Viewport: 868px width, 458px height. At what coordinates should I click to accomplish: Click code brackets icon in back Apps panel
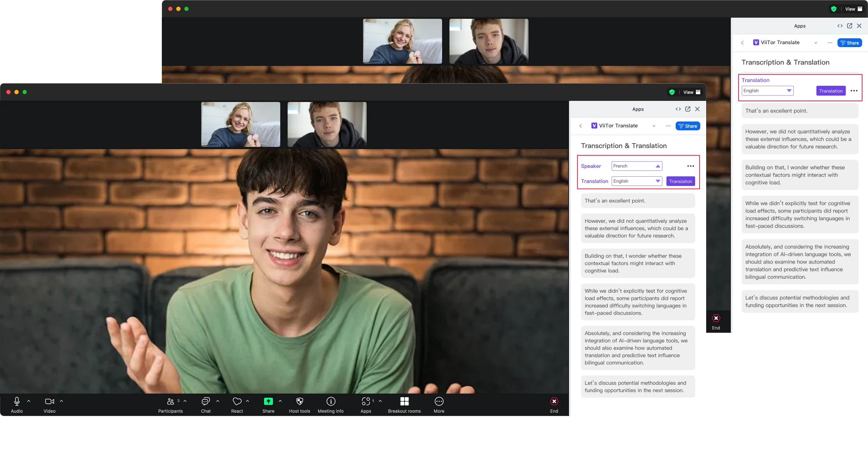[840, 26]
